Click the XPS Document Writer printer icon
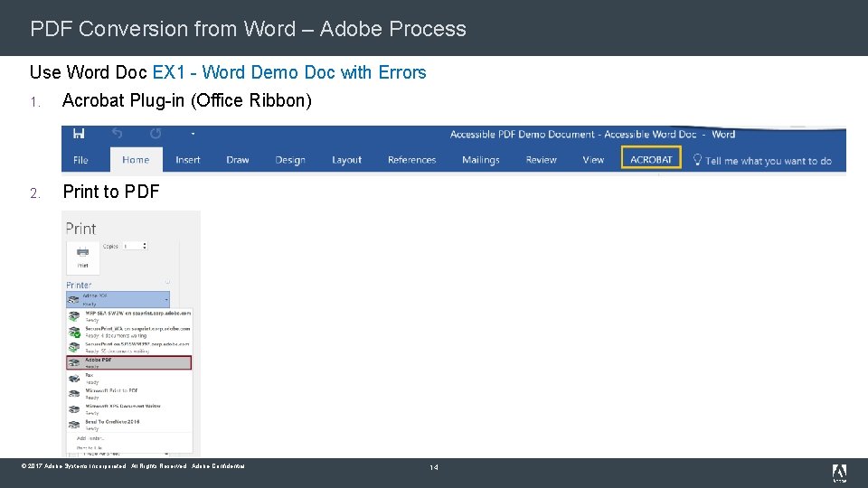This screenshot has width=868, height=488. pyautogui.click(x=74, y=409)
